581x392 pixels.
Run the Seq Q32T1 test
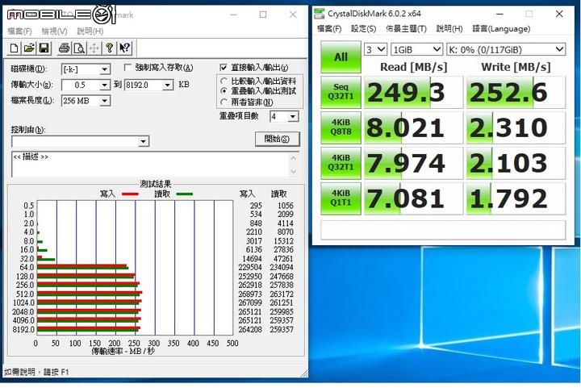[341, 92]
